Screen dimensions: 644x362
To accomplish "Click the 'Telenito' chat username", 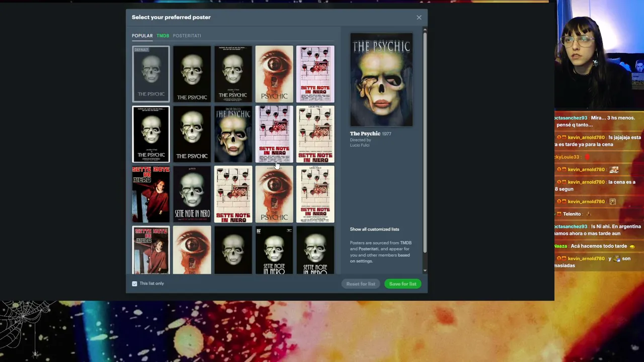I will (x=572, y=214).
